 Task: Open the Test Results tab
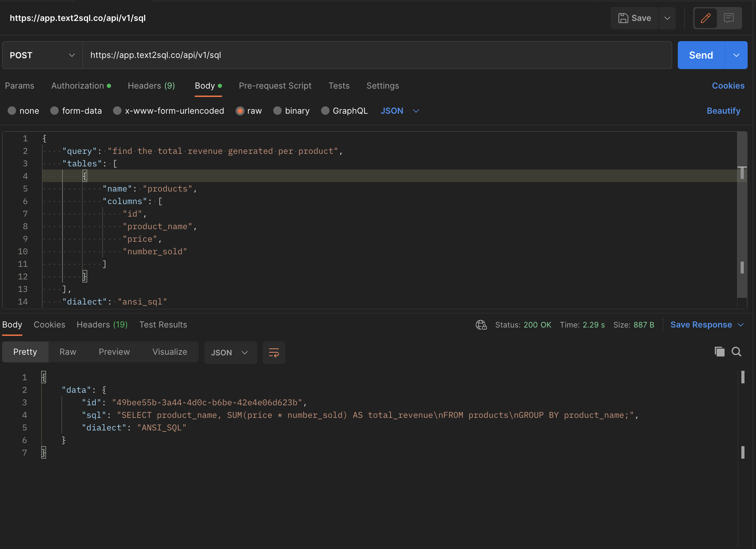pos(163,325)
